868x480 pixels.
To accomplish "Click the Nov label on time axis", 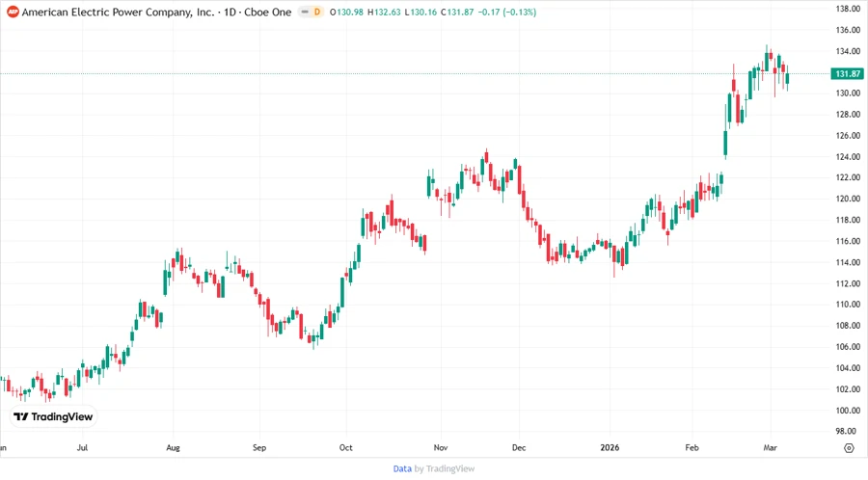I will click(441, 447).
